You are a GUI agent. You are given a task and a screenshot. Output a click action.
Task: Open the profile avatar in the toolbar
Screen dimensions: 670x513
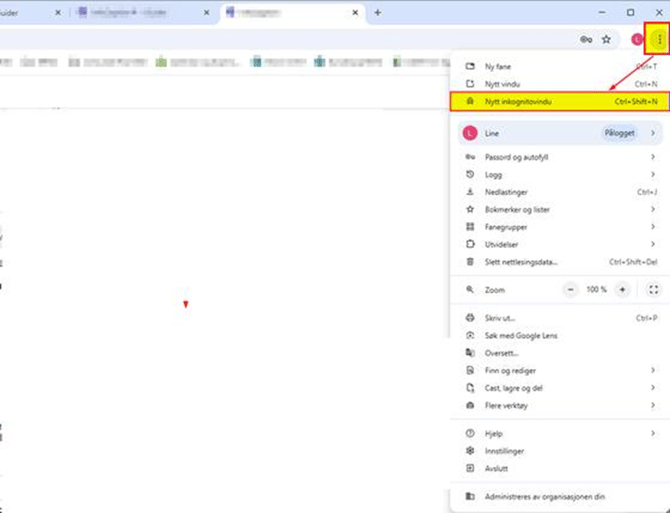click(x=638, y=40)
